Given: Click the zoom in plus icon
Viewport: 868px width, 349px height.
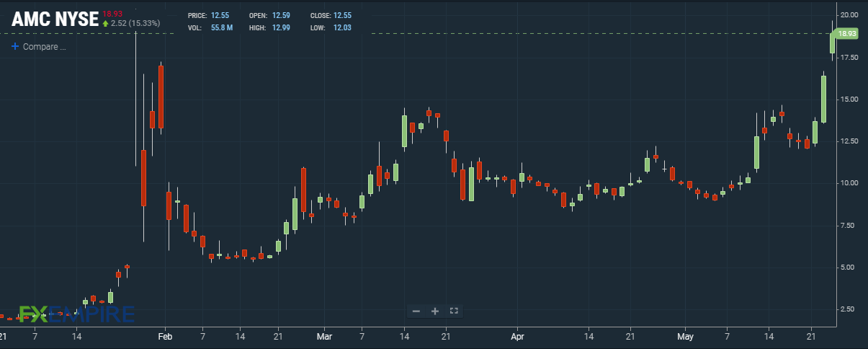Looking at the screenshot, I should [x=435, y=311].
